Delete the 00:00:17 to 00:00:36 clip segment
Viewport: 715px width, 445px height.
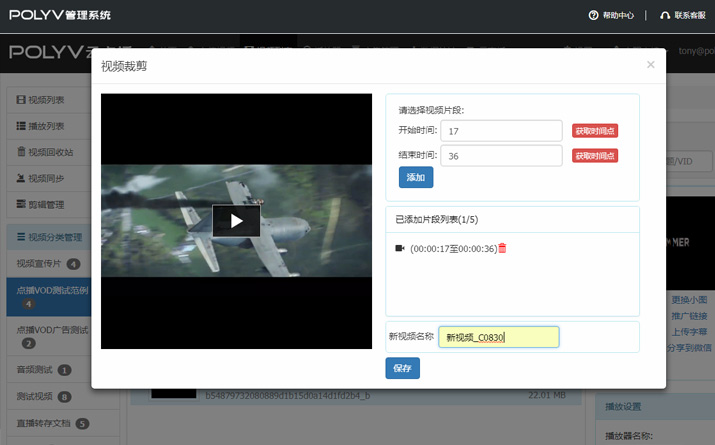(502, 248)
